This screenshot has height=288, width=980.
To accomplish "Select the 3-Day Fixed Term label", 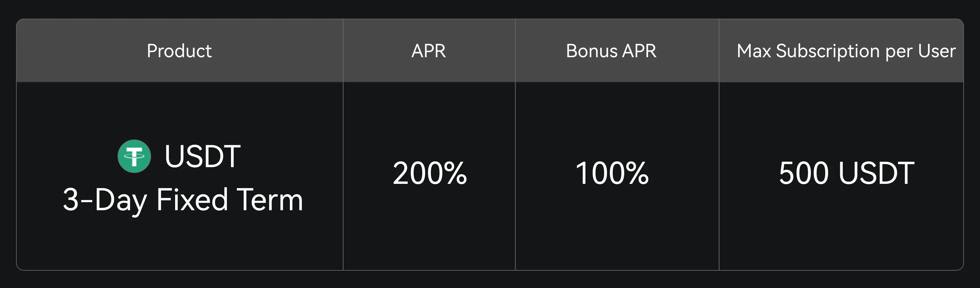I will tap(183, 200).
